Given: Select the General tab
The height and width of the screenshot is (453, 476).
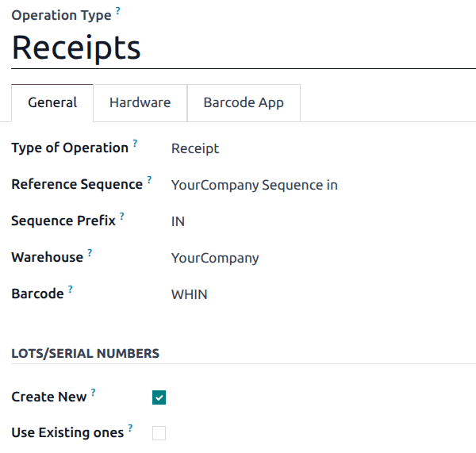Looking at the screenshot, I should [52, 102].
